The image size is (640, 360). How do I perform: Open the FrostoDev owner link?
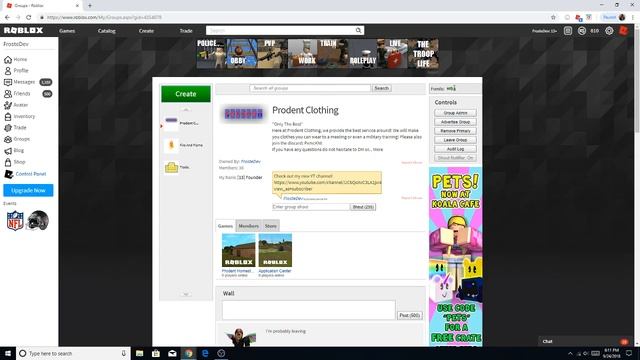pyautogui.click(x=251, y=162)
